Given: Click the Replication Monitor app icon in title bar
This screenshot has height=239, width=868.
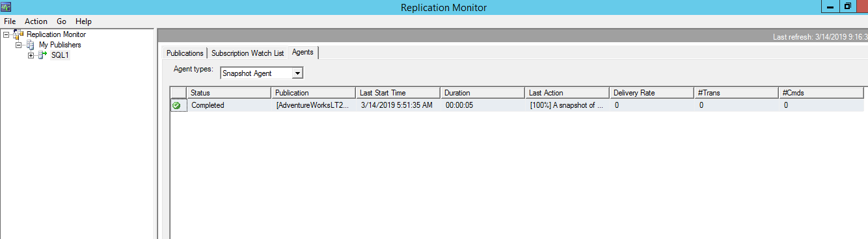Looking at the screenshot, I should click(7, 7).
